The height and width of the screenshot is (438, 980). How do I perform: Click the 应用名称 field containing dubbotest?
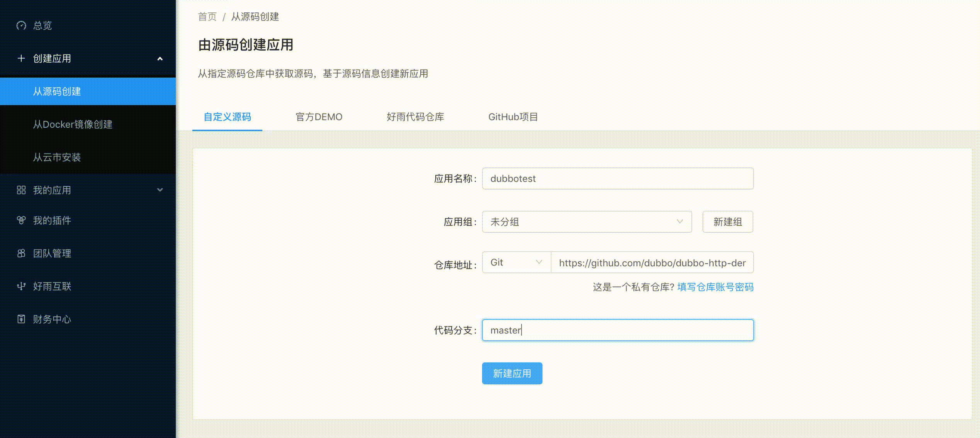617,179
